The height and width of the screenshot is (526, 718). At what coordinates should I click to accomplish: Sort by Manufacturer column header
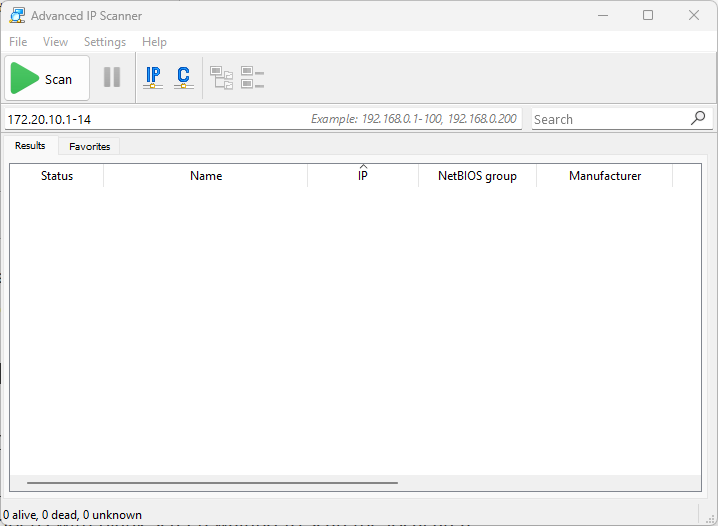(605, 176)
